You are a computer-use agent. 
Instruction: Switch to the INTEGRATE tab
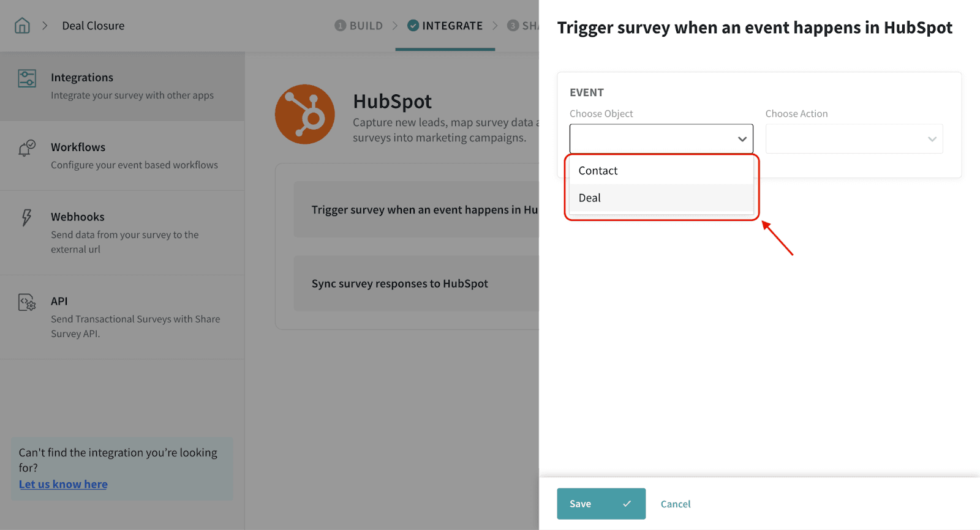pos(452,26)
